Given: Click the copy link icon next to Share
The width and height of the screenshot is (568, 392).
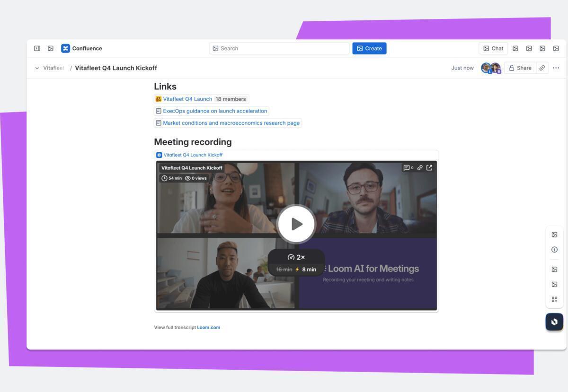Looking at the screenshot, I should 541,68.
